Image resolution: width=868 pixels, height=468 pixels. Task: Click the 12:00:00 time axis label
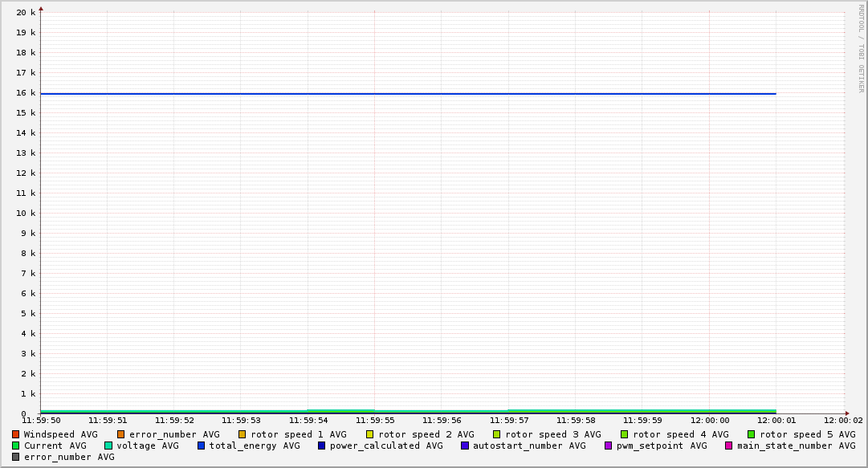(710, 421)
